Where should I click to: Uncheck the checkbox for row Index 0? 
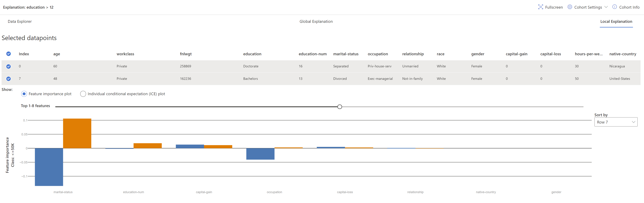[x=8, y=66]
